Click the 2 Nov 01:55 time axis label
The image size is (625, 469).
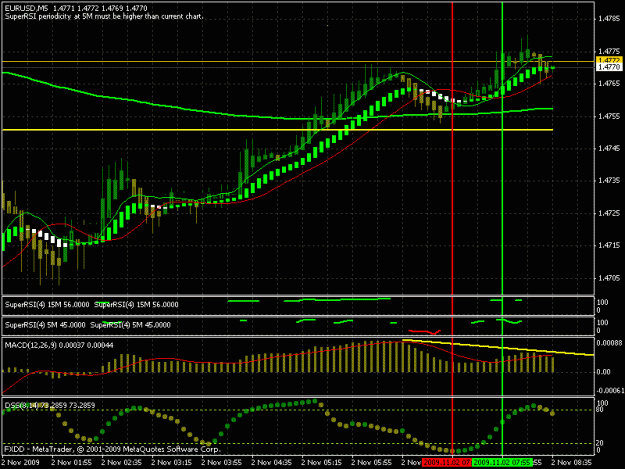point(72,462)
